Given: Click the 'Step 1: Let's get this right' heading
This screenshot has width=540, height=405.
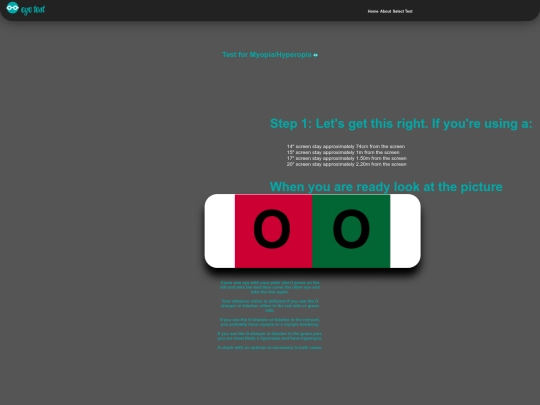Looking at the screenshot, I should [x=401, y=124].
